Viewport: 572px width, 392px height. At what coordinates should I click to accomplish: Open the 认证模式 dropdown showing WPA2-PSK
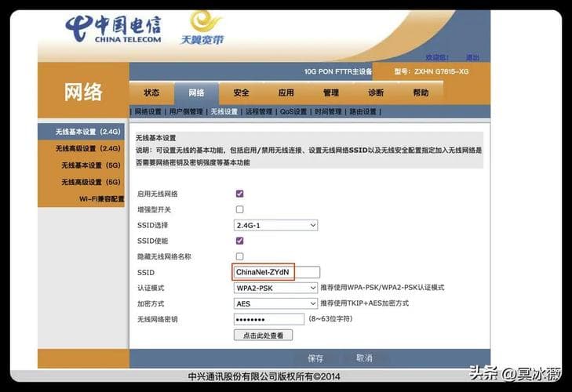[x=275, y=288]
